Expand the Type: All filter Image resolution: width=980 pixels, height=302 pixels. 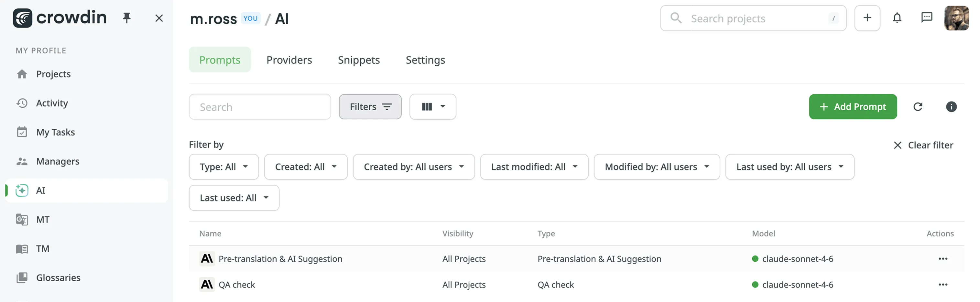pos(224,167)
